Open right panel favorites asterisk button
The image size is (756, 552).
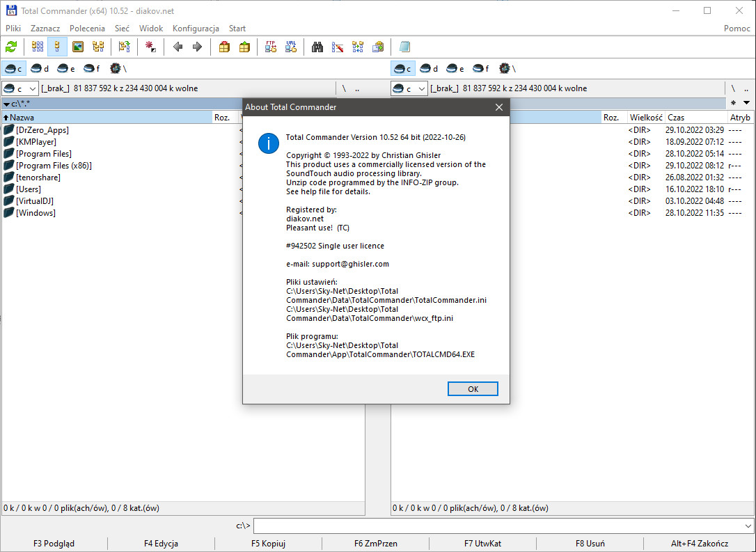coord(733,103)
